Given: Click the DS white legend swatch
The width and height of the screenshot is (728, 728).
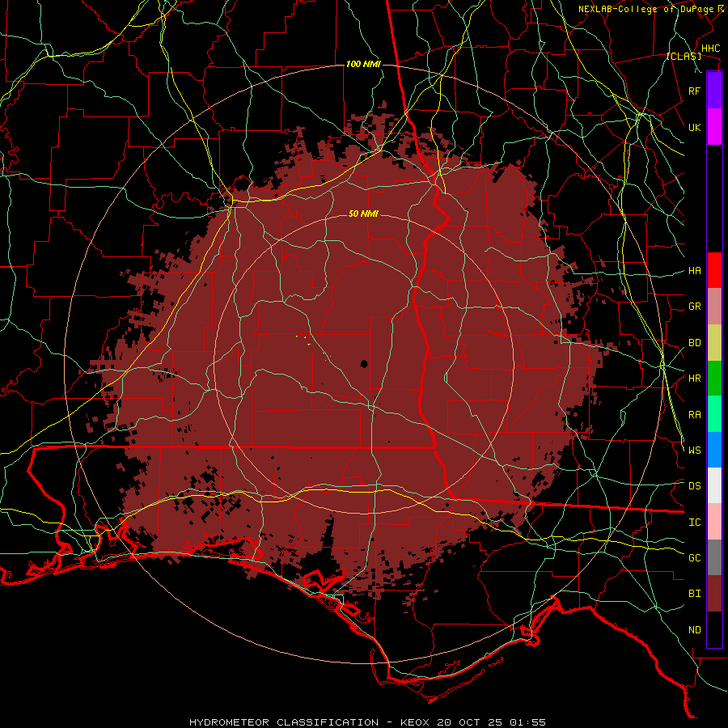Looking at the screenshot, I should (714, 485).
